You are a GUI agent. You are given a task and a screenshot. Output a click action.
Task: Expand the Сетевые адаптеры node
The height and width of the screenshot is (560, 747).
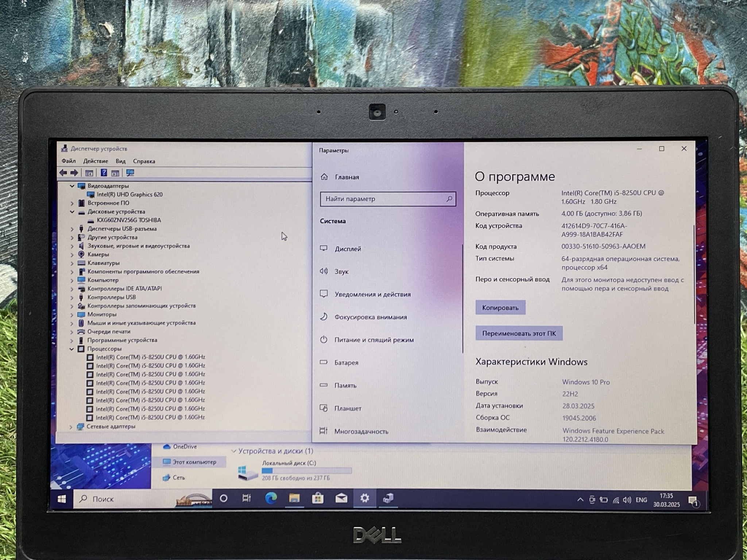tap(71, 427)
